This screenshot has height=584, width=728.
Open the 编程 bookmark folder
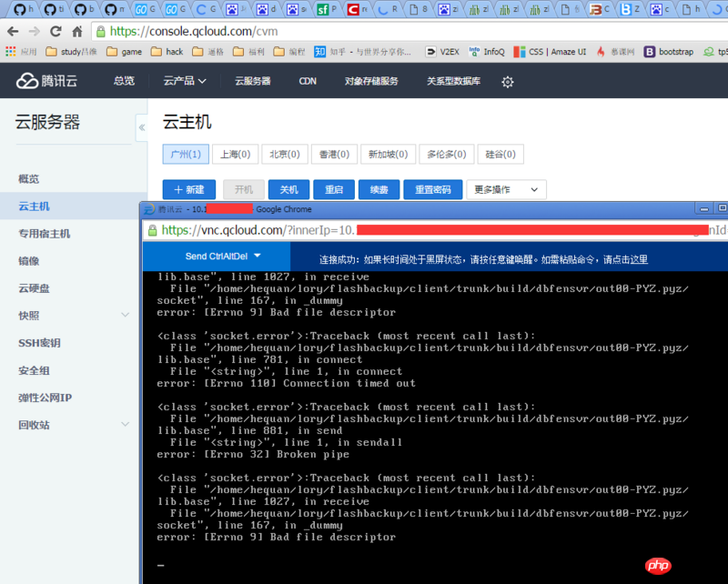pyautogui.click(x=289, y=52)
